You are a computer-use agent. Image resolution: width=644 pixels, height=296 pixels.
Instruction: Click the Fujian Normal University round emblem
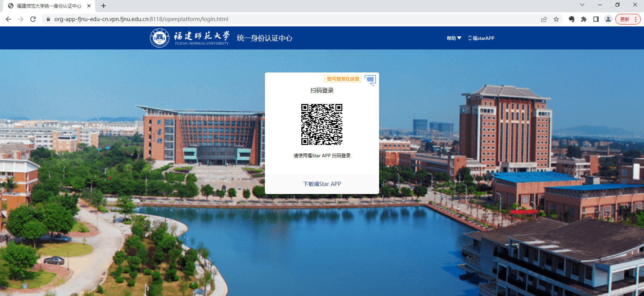click(159, 38)
